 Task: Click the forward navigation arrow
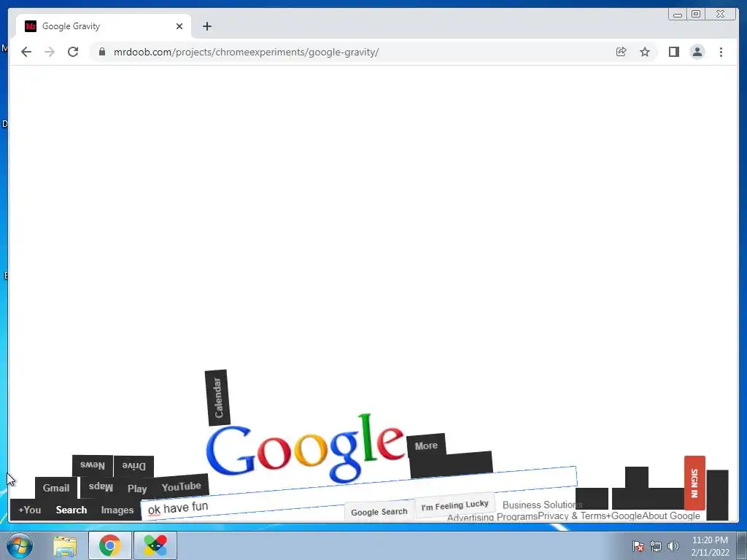(x=50, y=52)
